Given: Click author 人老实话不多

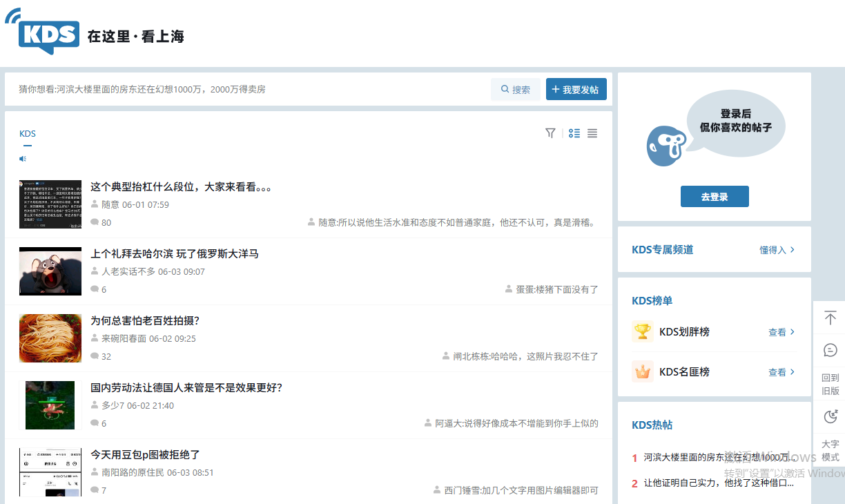Looking at the screenshot, I should [128, 272].
